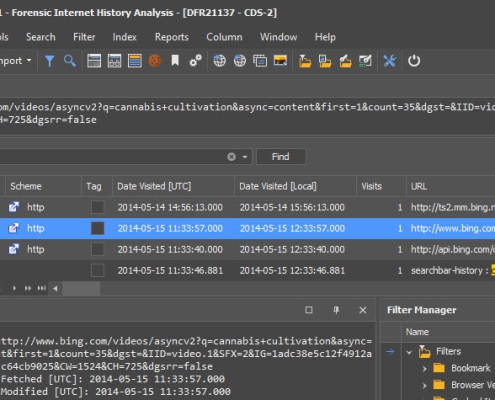Collapse the Filters tree node

[x=409, y=352]
